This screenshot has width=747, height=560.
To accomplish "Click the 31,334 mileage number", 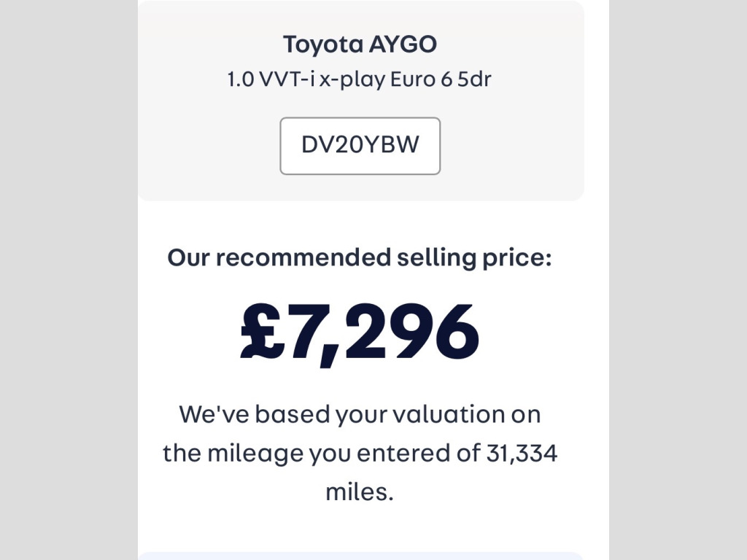I will 522,454.
